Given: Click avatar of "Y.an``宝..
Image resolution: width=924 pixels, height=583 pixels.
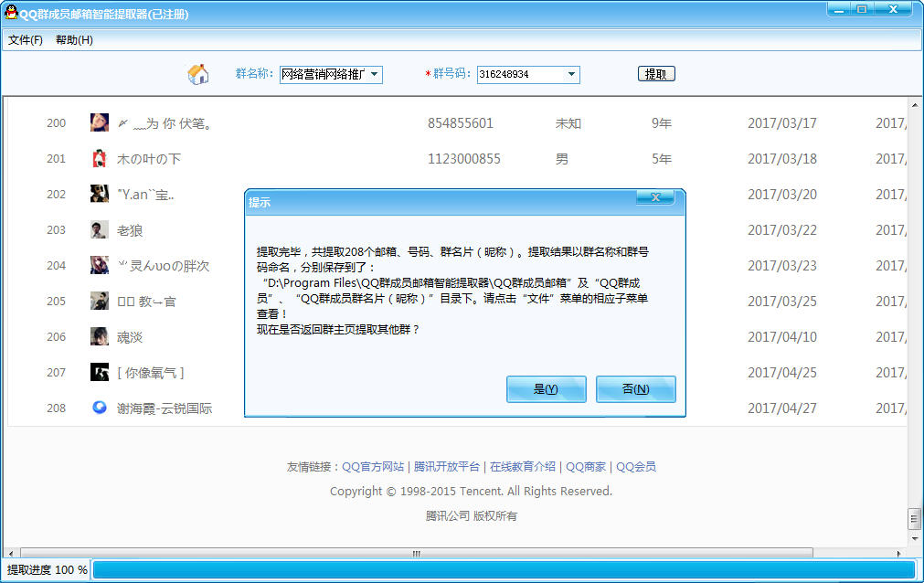Looking at the screenshot, I should coord(99,194).
